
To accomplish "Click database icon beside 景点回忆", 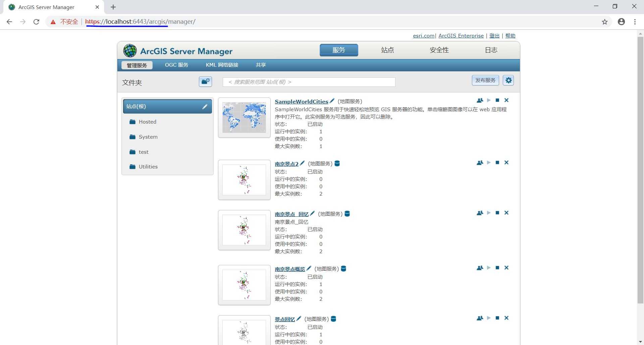I will click(x=333, y=319).
